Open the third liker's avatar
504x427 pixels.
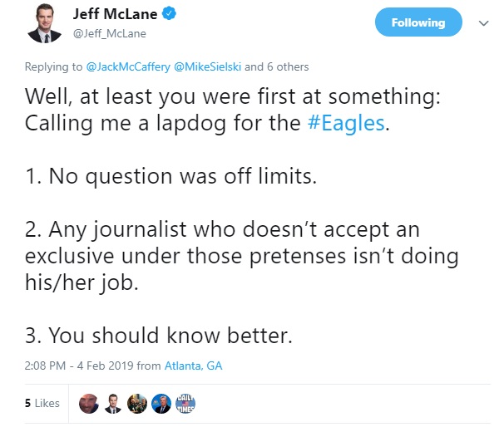pos(137,404)
